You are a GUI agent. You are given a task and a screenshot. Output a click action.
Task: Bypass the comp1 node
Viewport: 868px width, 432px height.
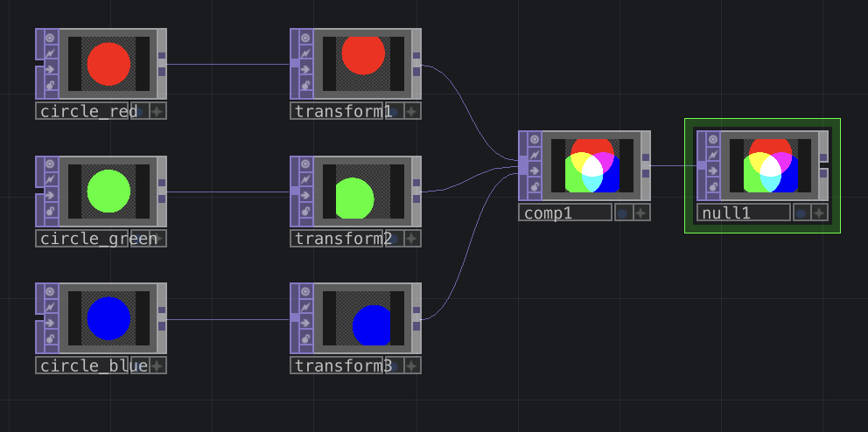[535, 171]
